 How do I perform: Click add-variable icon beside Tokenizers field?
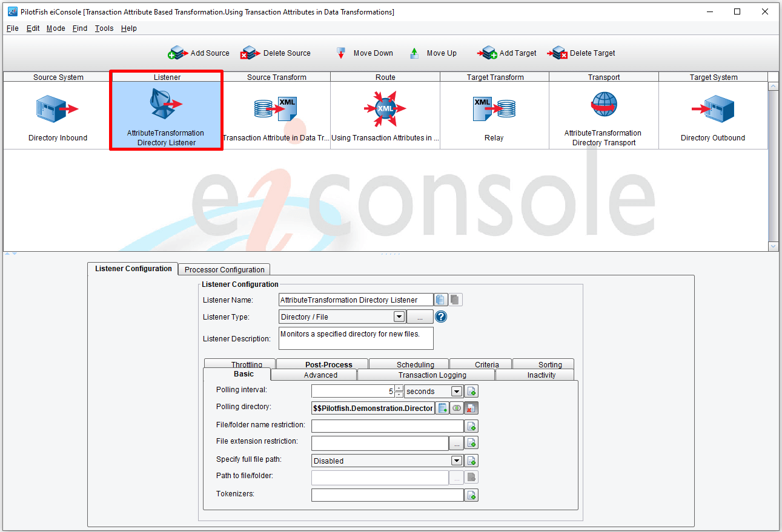[x=472, y=495]
